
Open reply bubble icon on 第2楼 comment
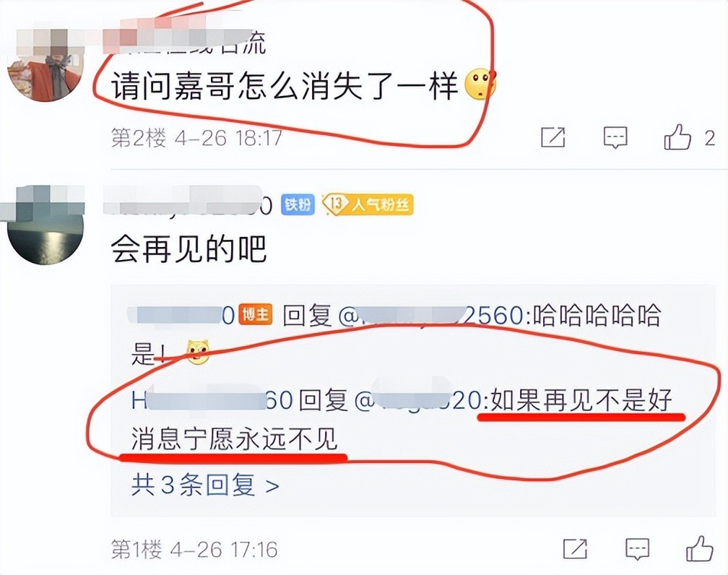click(615, 137)
